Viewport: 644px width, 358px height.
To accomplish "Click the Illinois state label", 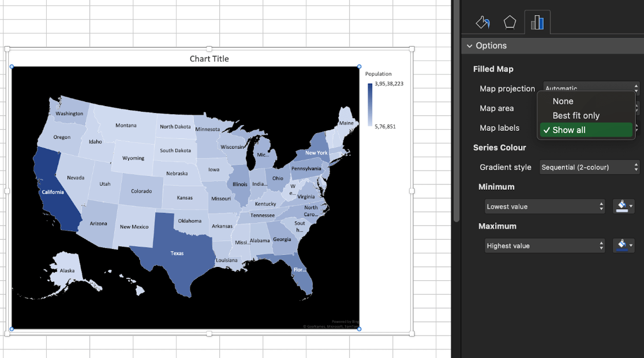I will [x=240, y=184].
